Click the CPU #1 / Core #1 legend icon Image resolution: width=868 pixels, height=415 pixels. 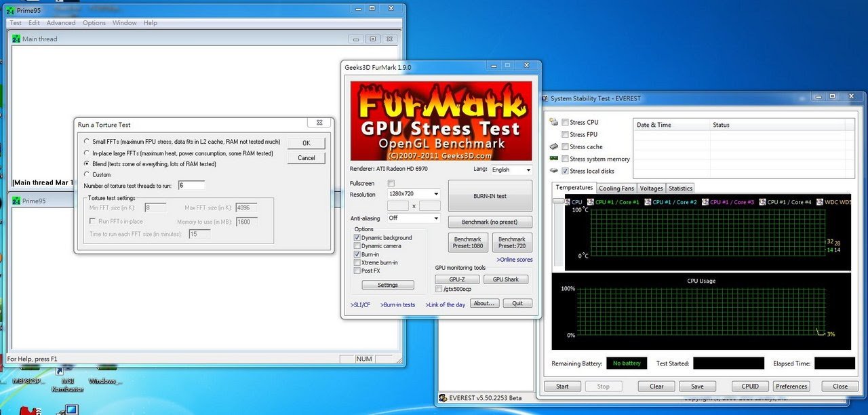pos(591,202)
